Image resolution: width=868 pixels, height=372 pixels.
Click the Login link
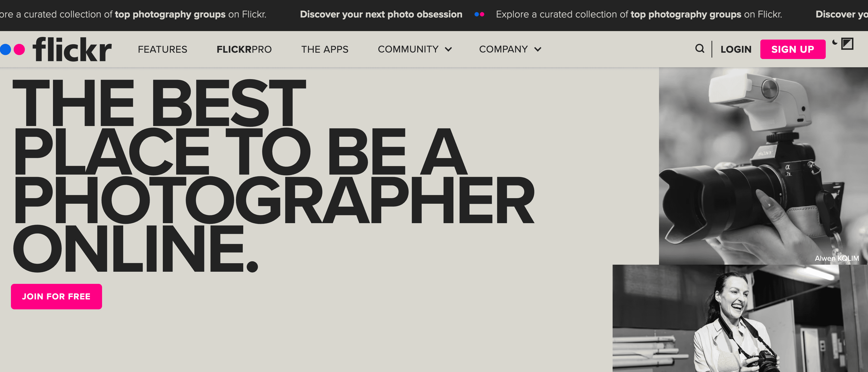pos(736,50)
